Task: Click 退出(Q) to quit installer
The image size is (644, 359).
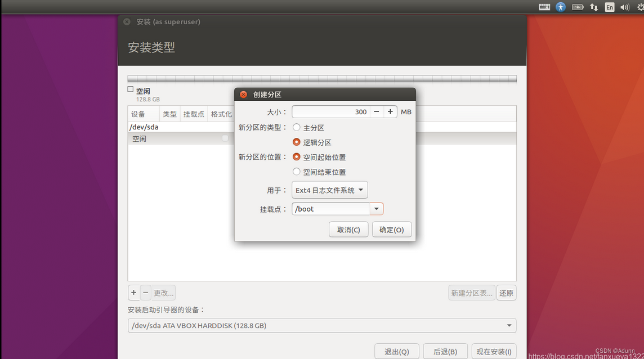Action: point(397,352)
